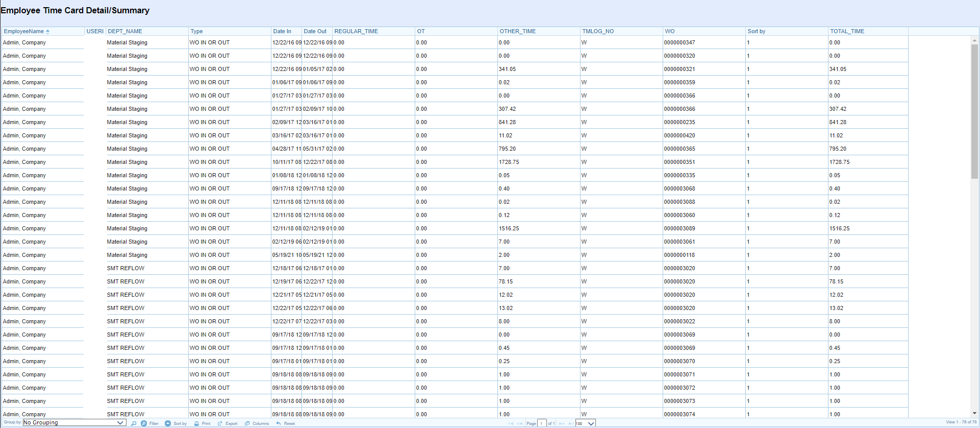Click the magnifier search icon in footer toolbar
Screen dimensions: 980x428
click(x=134, y=423)
